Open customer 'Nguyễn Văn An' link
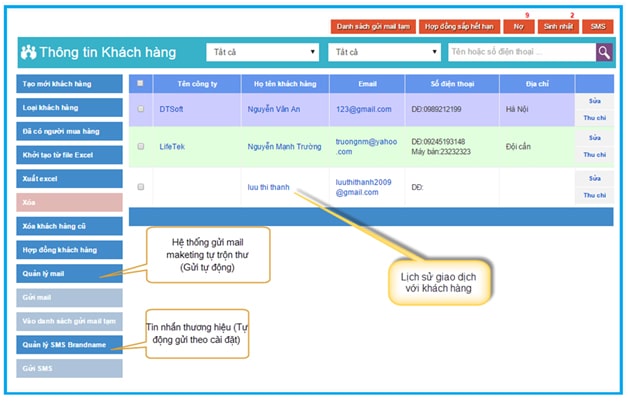Screen dimensions: 628x403 click(x=284, y=108)
